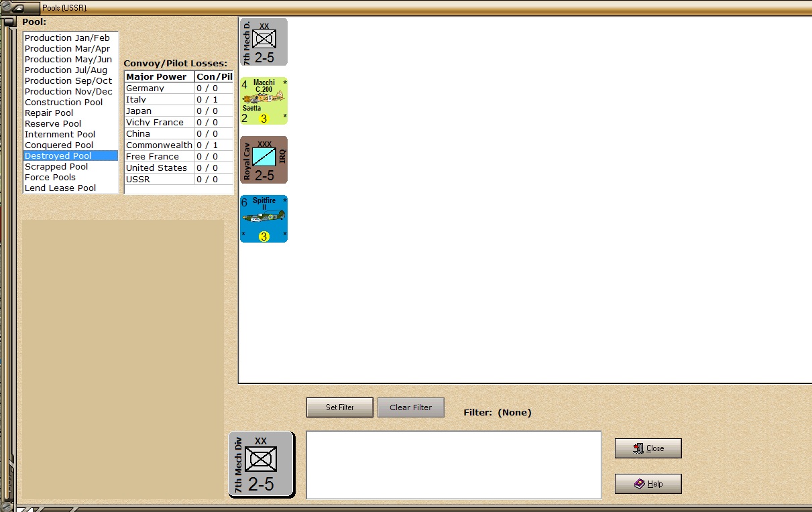Select the 7th Mech D. unit counter
This screenshot has width=812, height=512.
(264, 42)
